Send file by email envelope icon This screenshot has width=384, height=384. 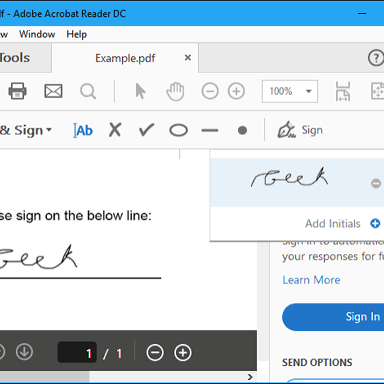pyautogui.click(x=53, y=91)
